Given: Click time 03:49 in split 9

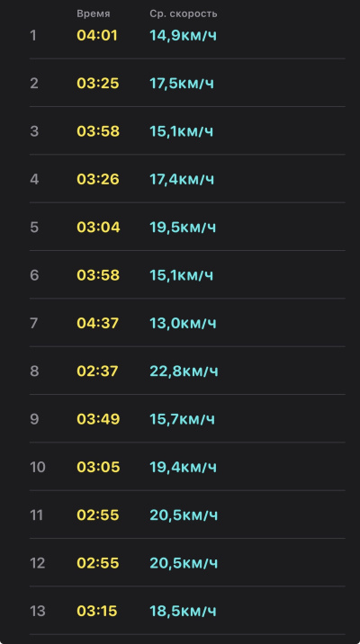Looking at the screenshot, I should click(x=98, y=419).
